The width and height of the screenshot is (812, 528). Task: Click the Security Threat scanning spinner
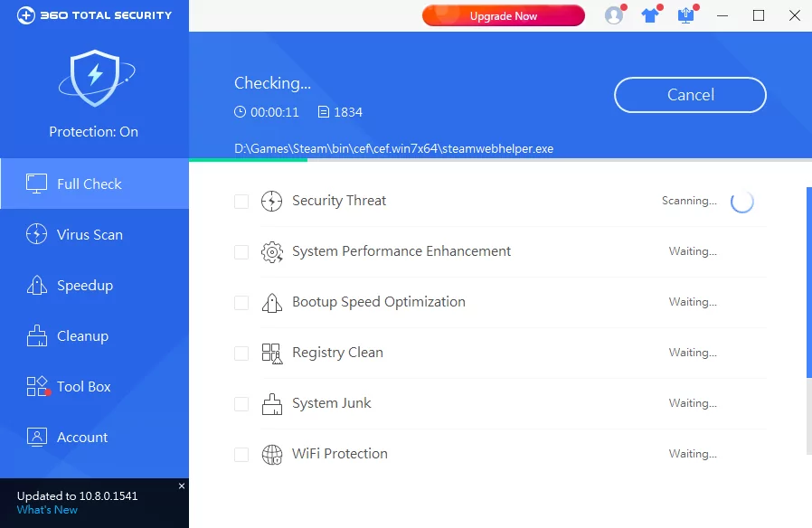[x=742, y=201]
